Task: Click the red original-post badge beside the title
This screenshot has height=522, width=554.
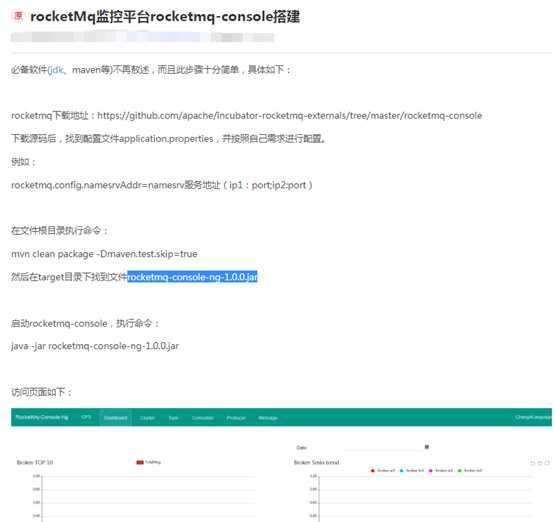Action: [x=18, y=16]
